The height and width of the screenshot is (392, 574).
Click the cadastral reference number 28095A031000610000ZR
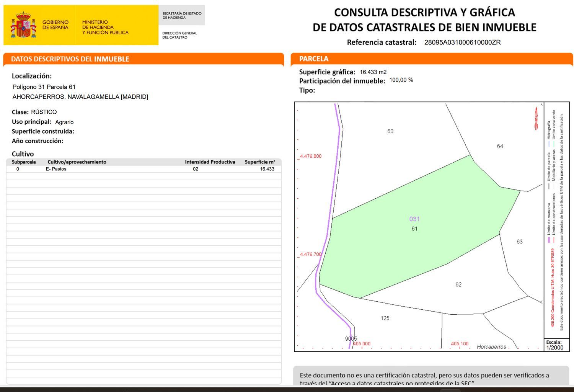point(462,42)
